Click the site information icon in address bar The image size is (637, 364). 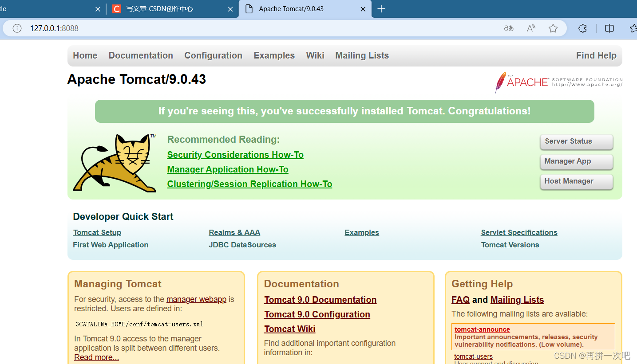click(x=17, y=28)
